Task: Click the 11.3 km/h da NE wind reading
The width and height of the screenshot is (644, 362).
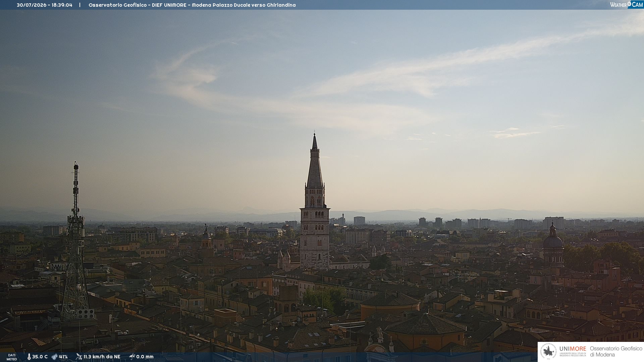Action: pyautogui.click(x=102, y=357)
